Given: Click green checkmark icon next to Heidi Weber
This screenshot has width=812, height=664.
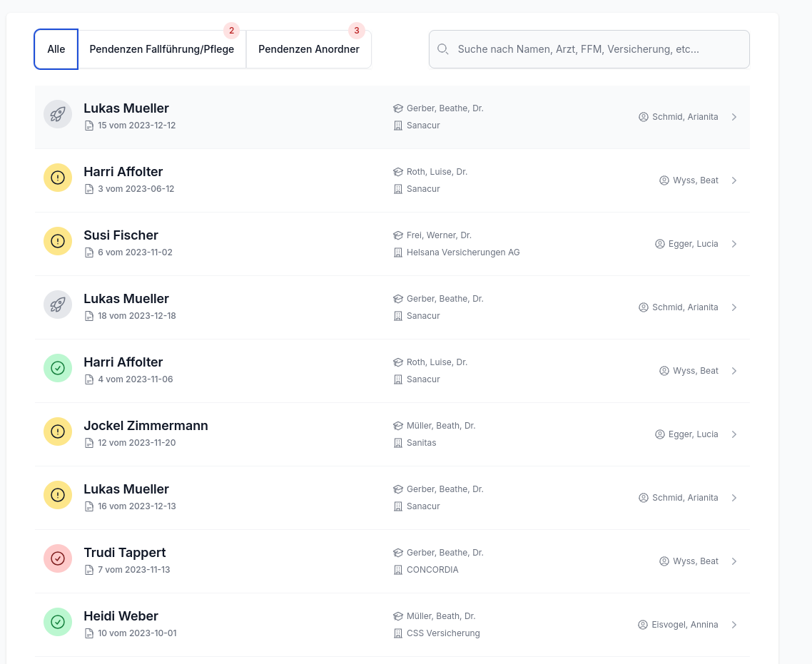Looking at the screenshot, I should tap(58, 622).
